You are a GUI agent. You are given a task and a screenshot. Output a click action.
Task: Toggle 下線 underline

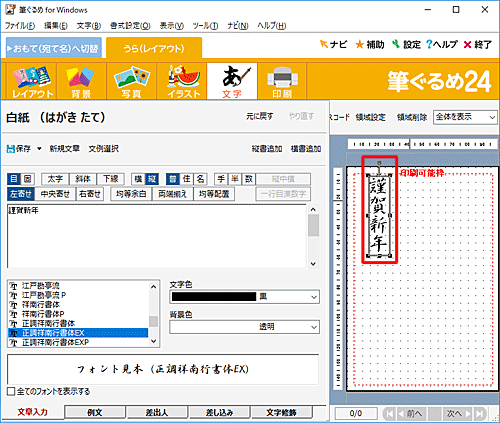click(111, 179)
